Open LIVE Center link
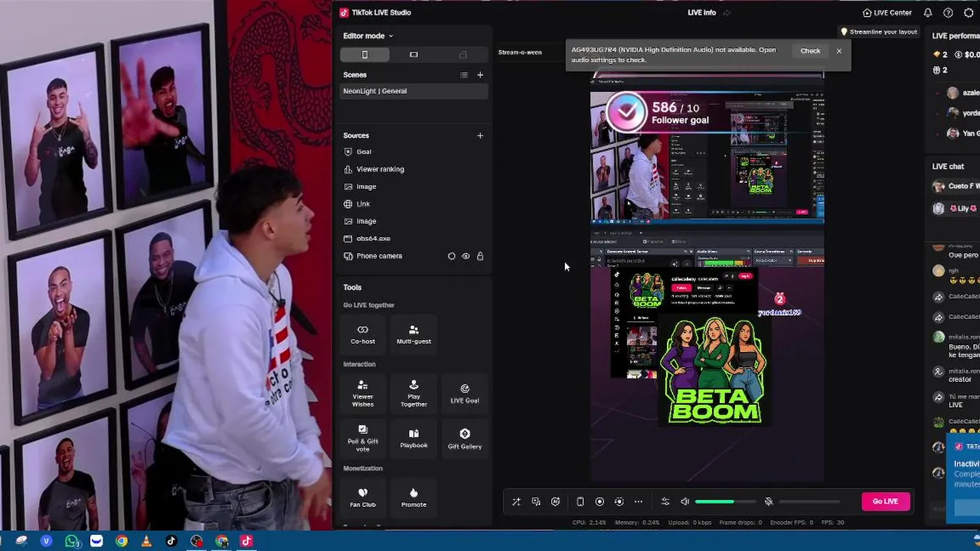 click(887, 13)
